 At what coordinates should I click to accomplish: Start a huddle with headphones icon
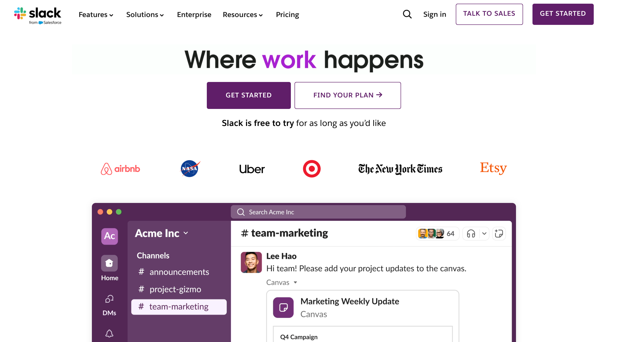click(x=471, y=234)
